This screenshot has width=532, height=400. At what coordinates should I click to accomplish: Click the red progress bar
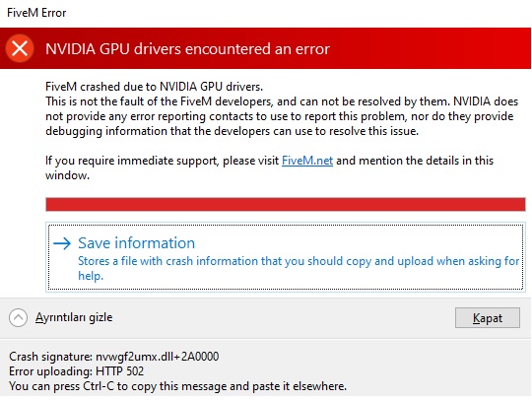pos(286,205)
